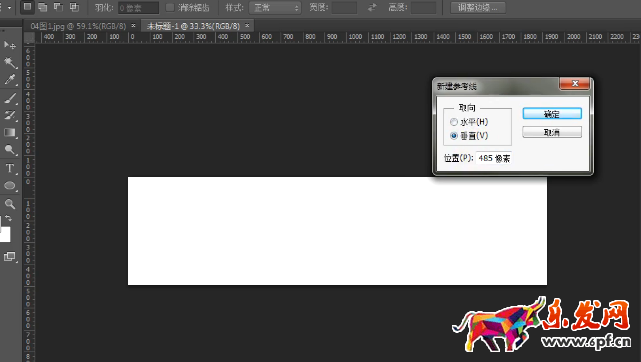Screen dimensions: 641x362
Task: Click the Add to selection mode icon
Action: click(x=43, y=7)
